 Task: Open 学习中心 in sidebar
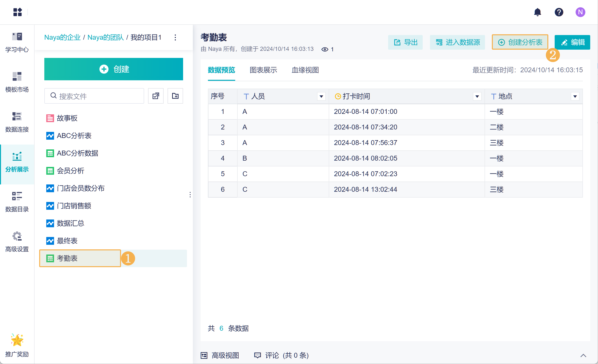17,42
